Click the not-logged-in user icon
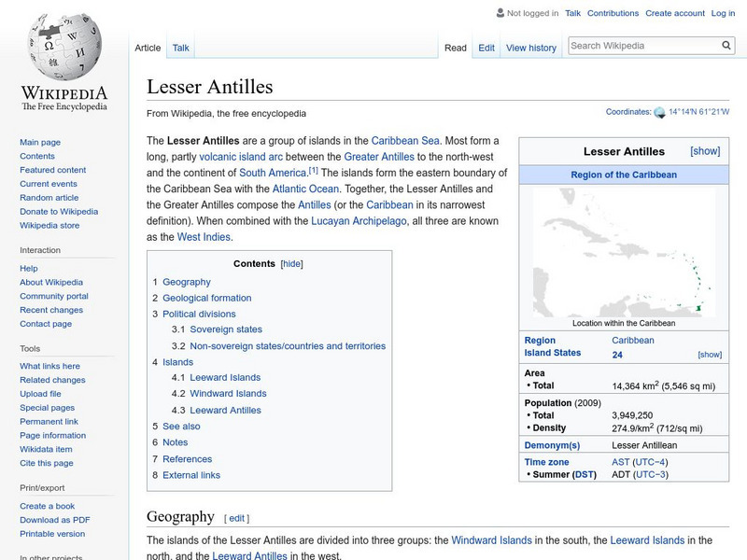 pos(500,13)
